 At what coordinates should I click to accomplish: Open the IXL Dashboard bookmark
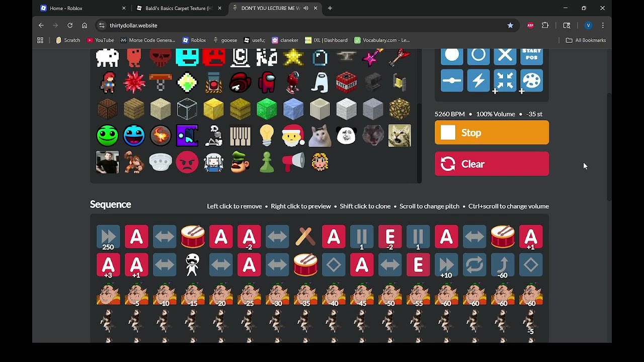click(326, 40)
